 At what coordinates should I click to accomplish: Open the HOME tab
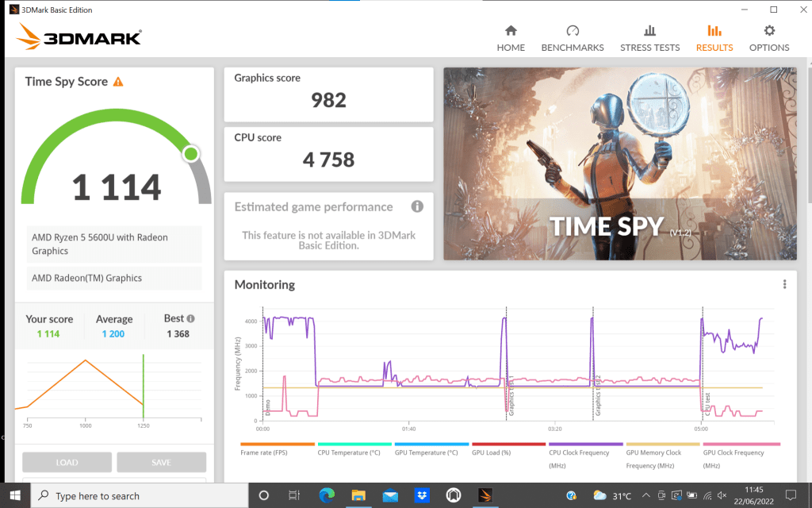coord(511,39)
